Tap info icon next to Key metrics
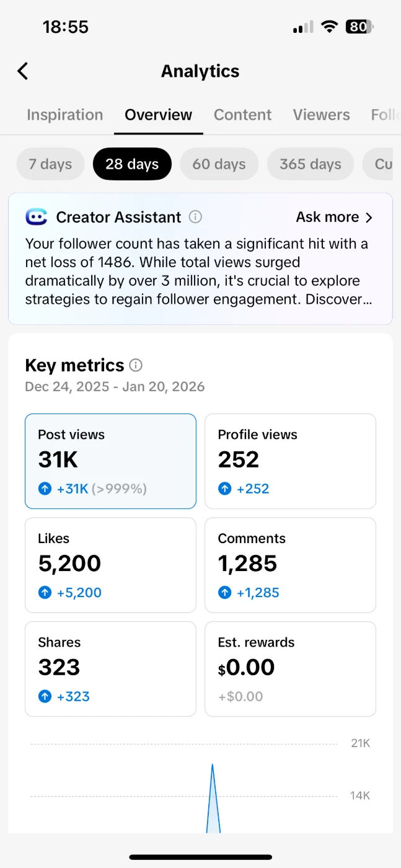Image resolution: width=401 pixels, height=868 pixels. tap(136, 365)
